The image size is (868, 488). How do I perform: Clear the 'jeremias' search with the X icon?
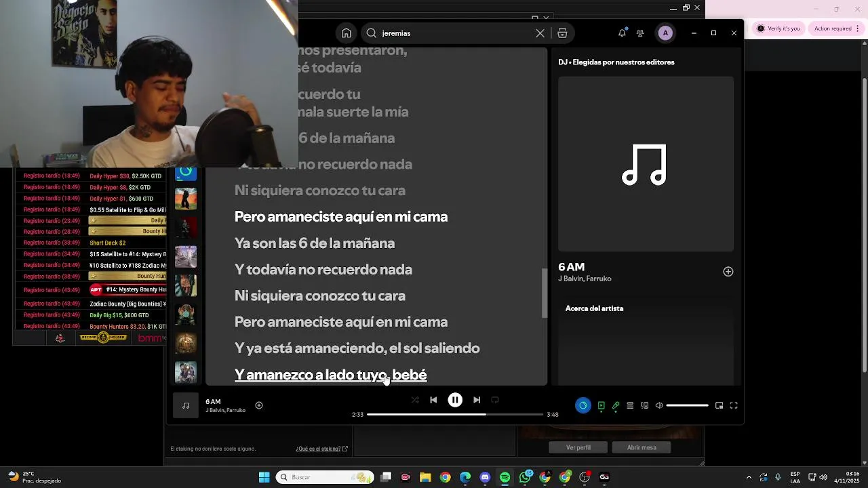coord(540,33)
